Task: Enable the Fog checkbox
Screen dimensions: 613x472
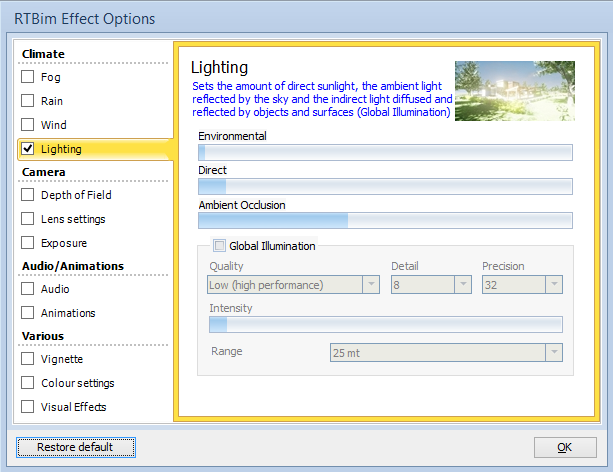Action: [x=27, y=77]
